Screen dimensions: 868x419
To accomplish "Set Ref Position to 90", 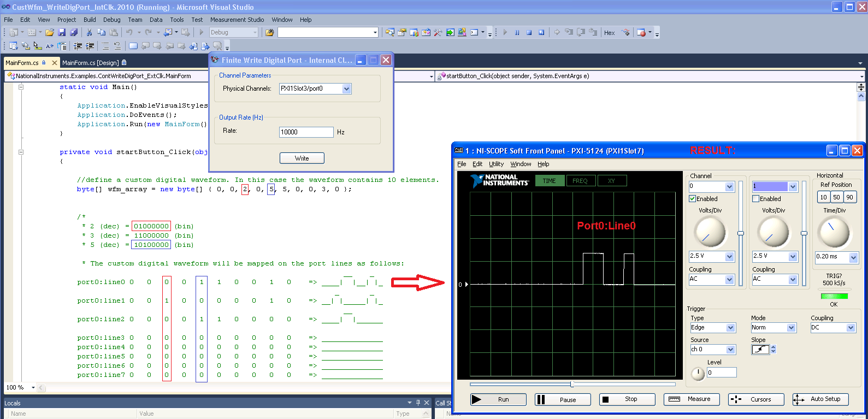I will tap(850, 197).
